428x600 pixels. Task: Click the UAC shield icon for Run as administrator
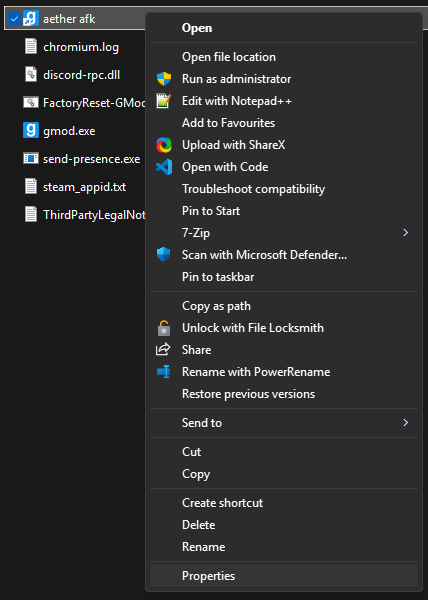(164, 79)
